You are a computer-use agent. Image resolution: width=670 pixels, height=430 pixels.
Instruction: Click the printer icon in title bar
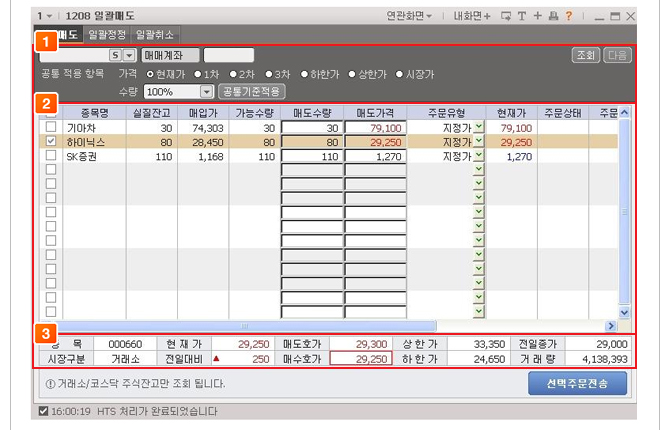click(553, 16)
